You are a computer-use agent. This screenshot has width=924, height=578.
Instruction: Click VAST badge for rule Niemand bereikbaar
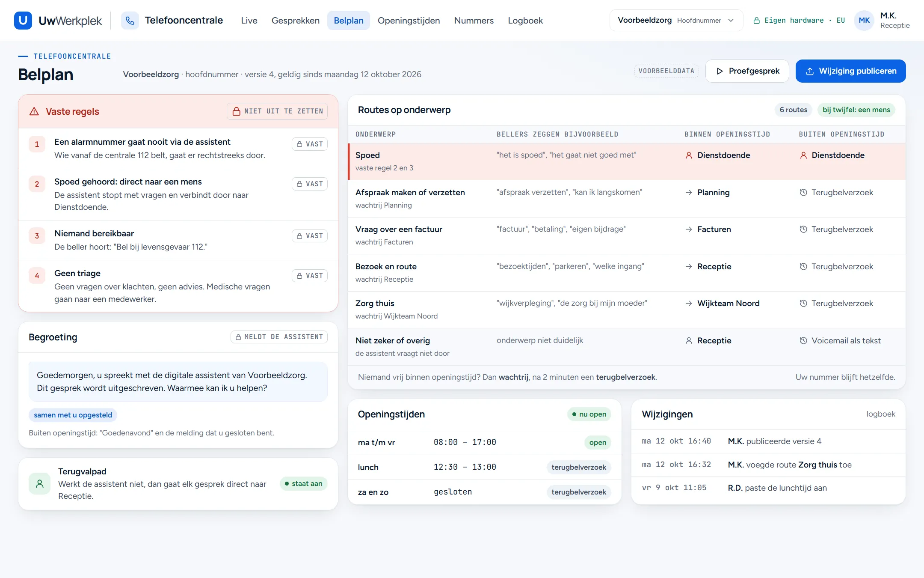coord(310,236)
